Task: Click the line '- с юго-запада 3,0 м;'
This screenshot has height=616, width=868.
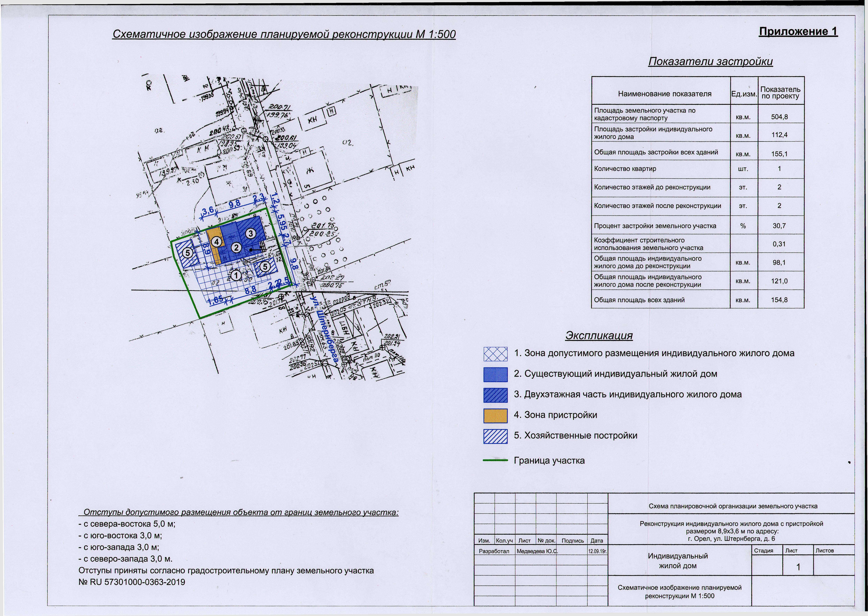Action: (119, 547)
